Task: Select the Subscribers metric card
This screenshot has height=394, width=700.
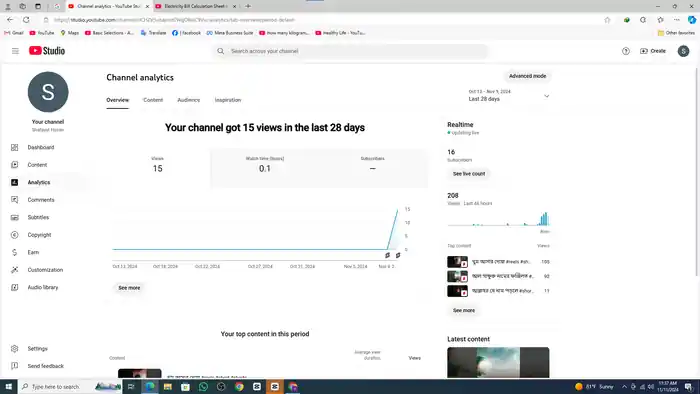Action: point(373,168)
